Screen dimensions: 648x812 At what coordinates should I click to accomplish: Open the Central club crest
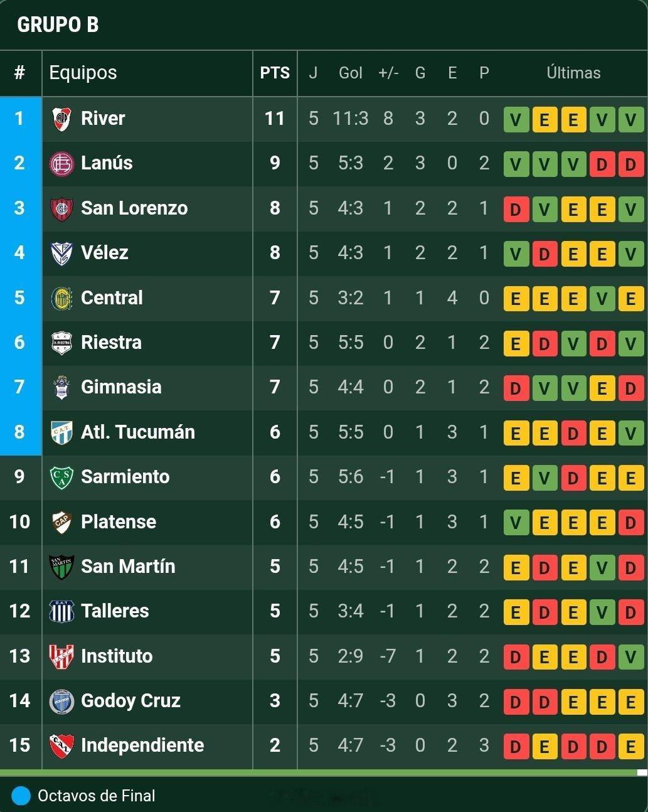61,298
